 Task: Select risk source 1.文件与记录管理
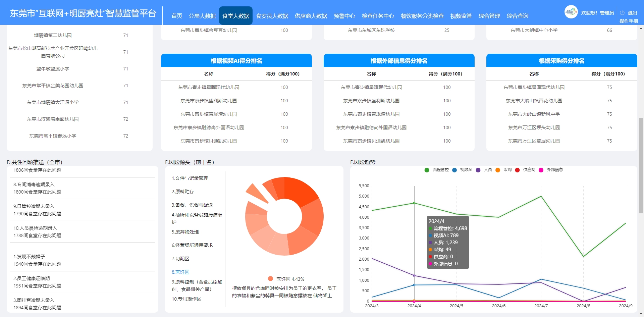click(190, 178)
